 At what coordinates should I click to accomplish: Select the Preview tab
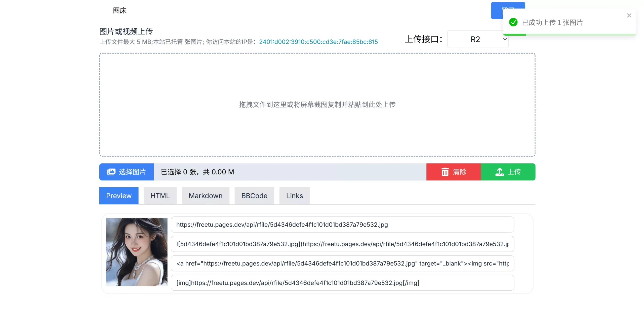click(119, 196)
